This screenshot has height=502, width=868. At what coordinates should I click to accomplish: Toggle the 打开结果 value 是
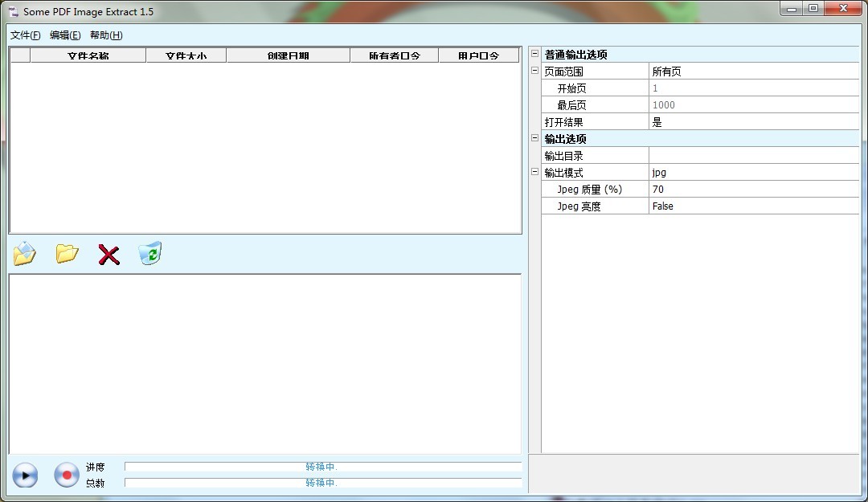pyautogui.click(x=753, y=122)
